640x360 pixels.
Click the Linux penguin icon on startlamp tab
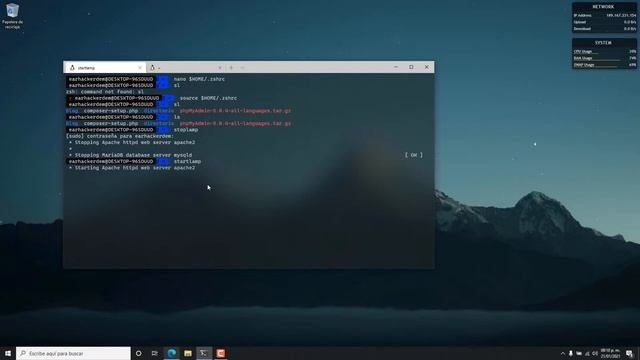(72, 67)
